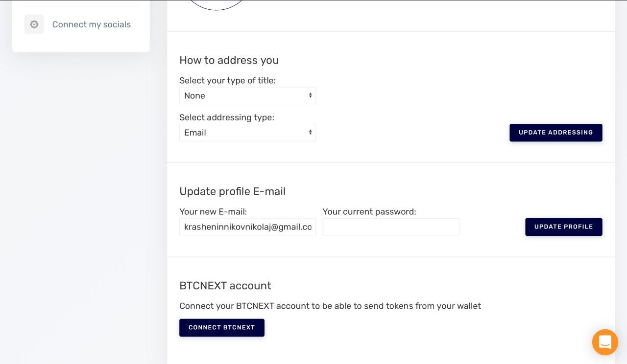
Task: Focus the new E-mail input field
Action: [x=247, y=227]
